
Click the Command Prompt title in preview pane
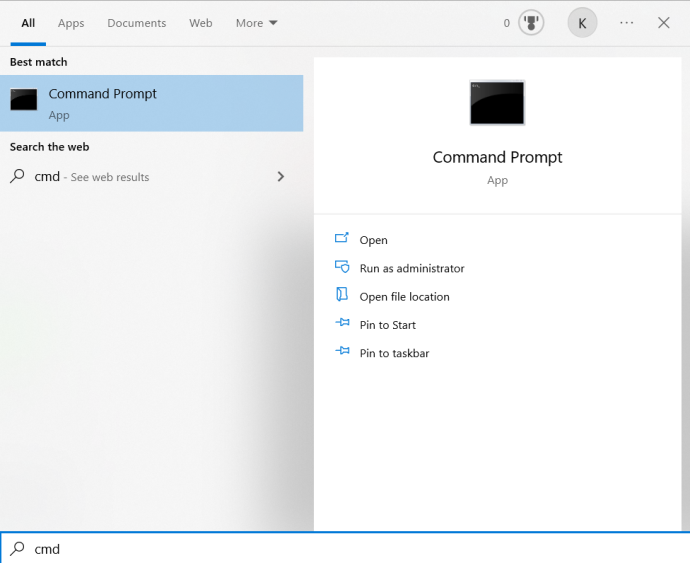point(497,157)
